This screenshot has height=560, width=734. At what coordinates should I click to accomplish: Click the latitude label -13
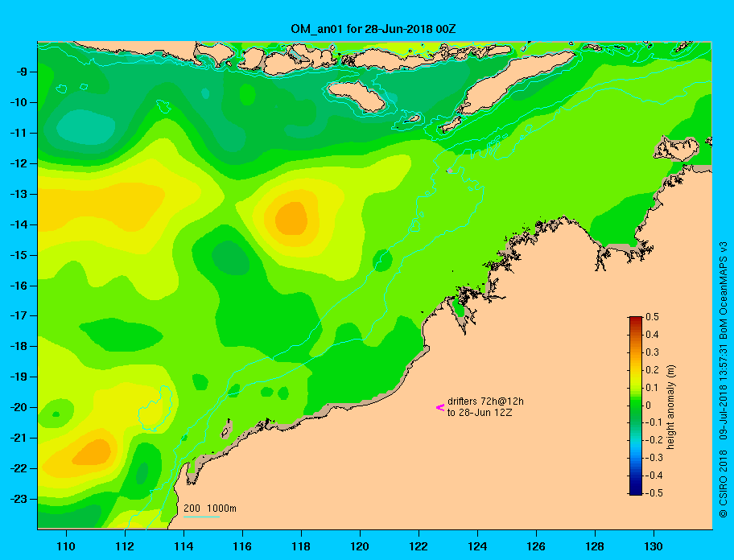coord(19,194)
